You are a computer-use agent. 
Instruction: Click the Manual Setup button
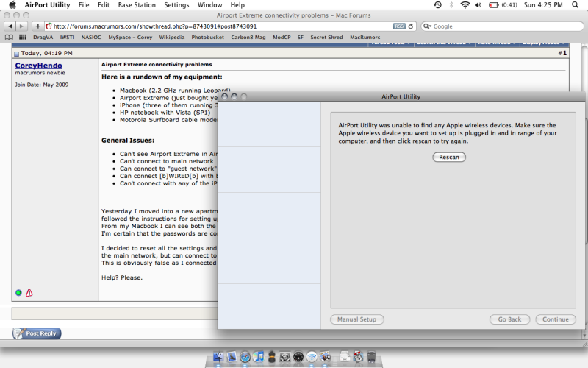(356, 319)
